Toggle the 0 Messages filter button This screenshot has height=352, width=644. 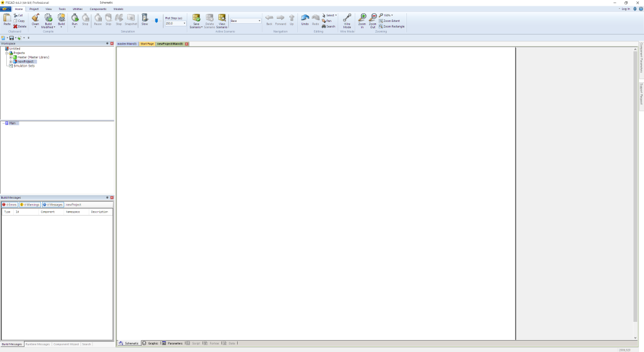tap(53, 205)
